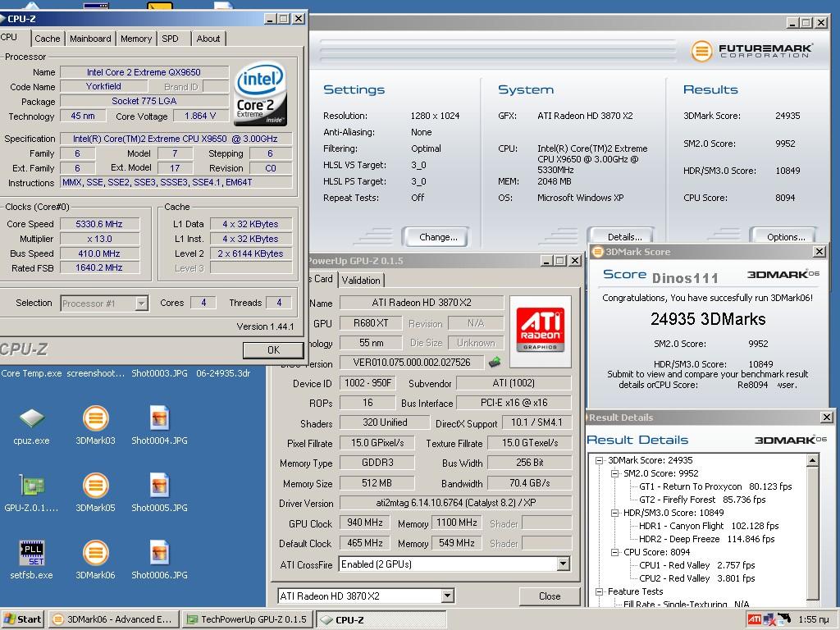
Task: Click OK button in CPU-Z
Action: click(273, 349)
